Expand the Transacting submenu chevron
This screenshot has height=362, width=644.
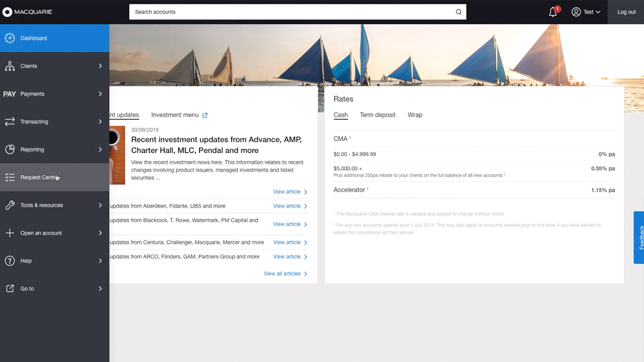point(100,121)
